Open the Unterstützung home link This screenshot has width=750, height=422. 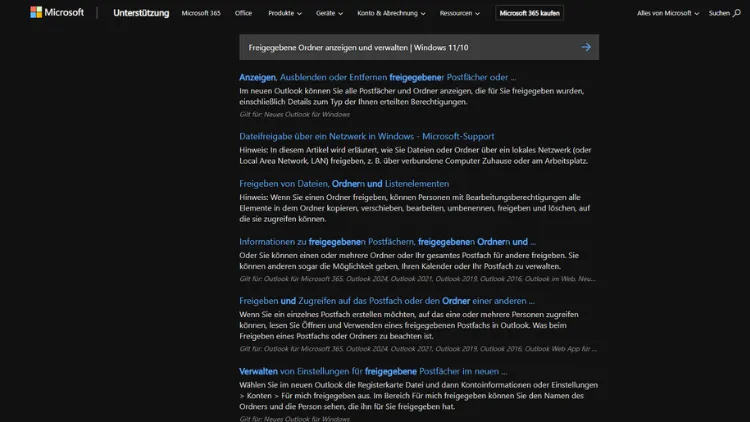(141, 13)
